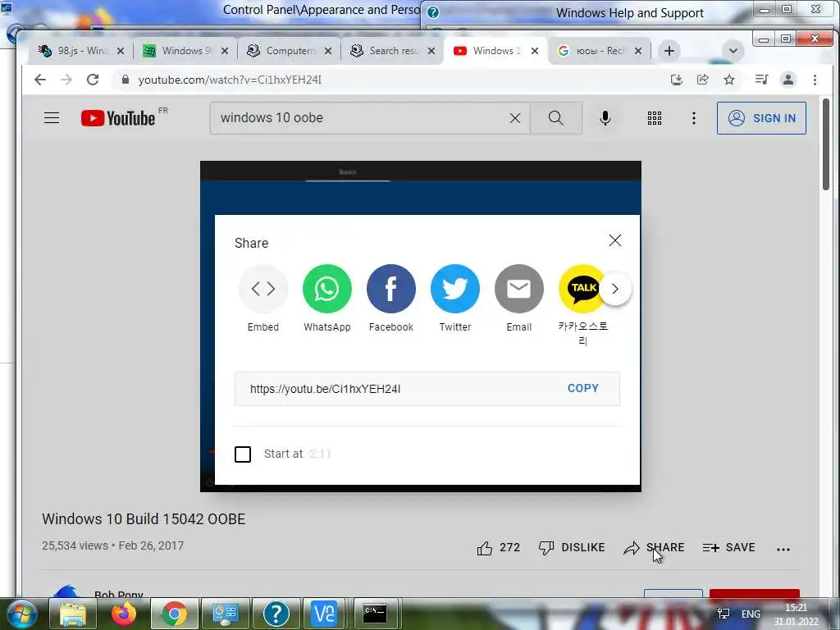
Task: Expand Chrome tab search dropdown
Action: [x=733, y=51]
